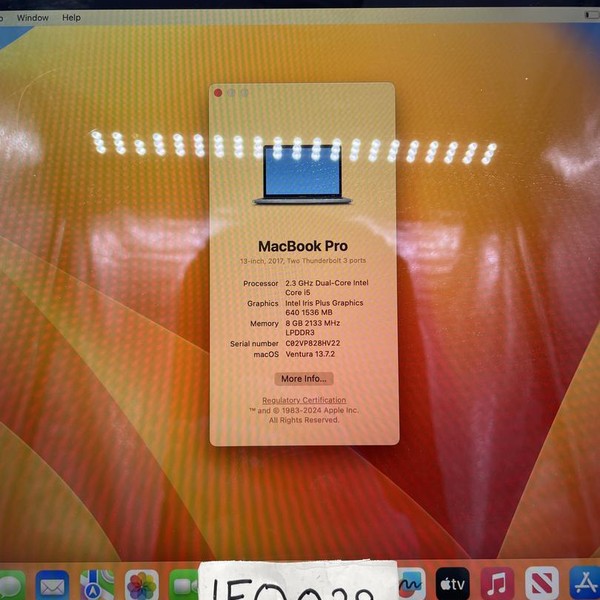This screenshot has width=600, height=600.
Task: Open the Window menu
Action: point(32,18)
